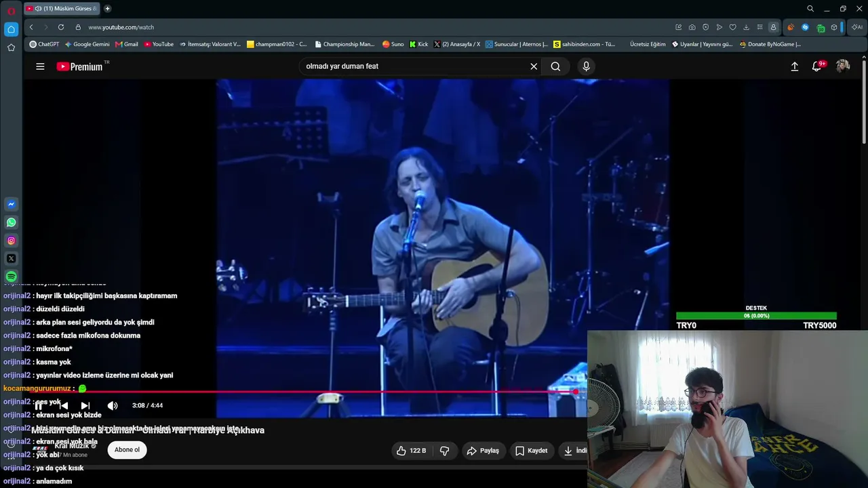
Task: Share the video with Paylaş
Action: coord(483,451)
